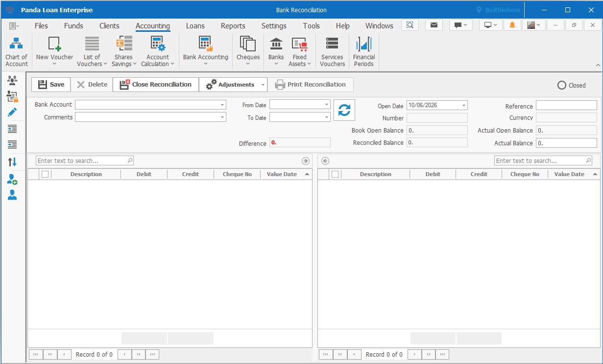603x364 pixels.
Task: Check the select-all box in the right grid header
Action: pyautogui.click(x=335, y=174)
